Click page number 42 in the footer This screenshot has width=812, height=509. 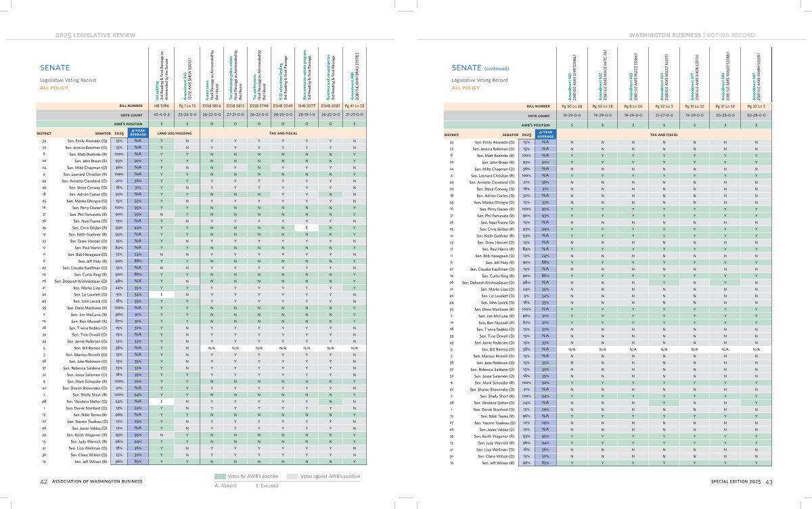coord(43,481)
